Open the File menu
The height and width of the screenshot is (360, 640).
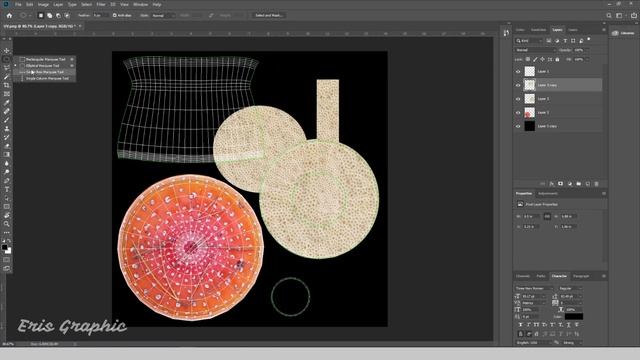point(18,4)
